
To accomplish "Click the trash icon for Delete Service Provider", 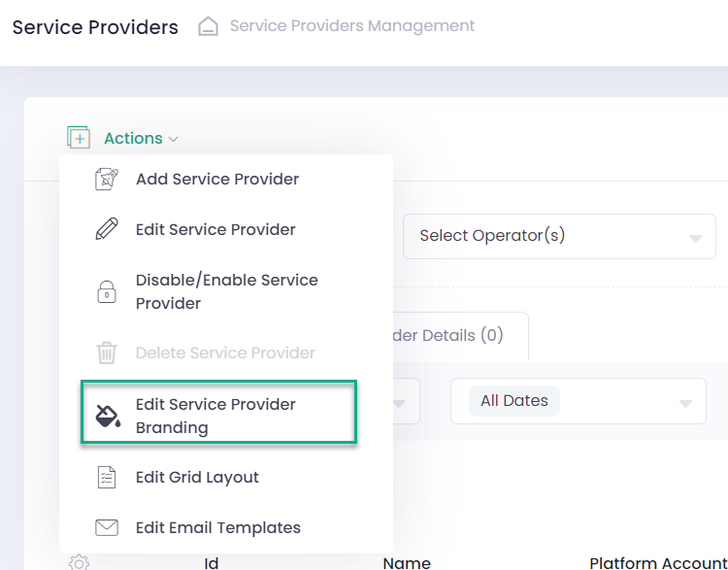I will pyautogui.click(x=107, y=352).
